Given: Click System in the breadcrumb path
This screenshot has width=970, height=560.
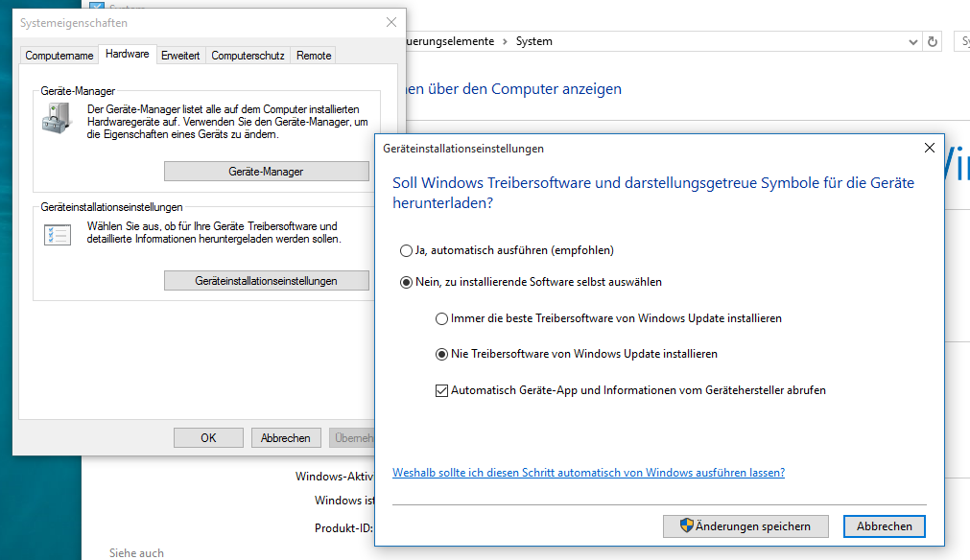Looking at the screenshot, I should [533, 41].
